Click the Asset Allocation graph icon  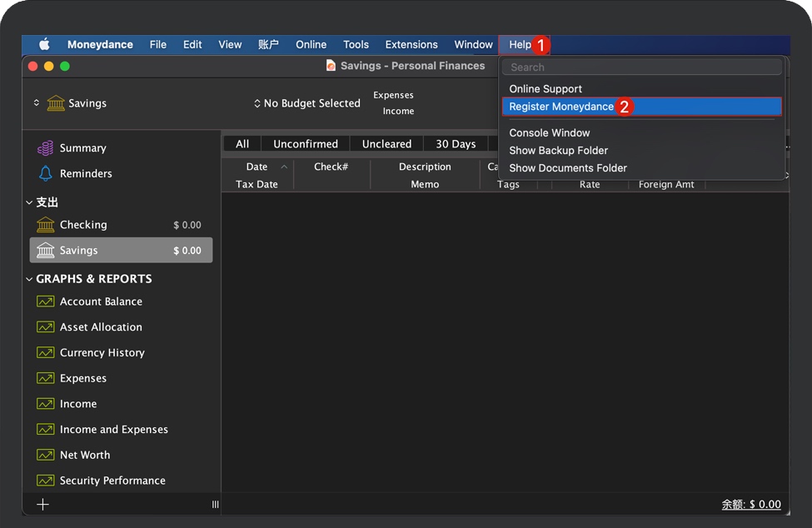coord(46,327)
